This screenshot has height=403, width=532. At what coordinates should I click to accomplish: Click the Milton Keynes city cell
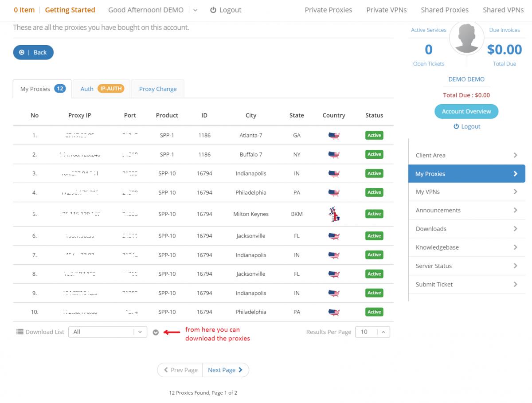coord(251,214)
